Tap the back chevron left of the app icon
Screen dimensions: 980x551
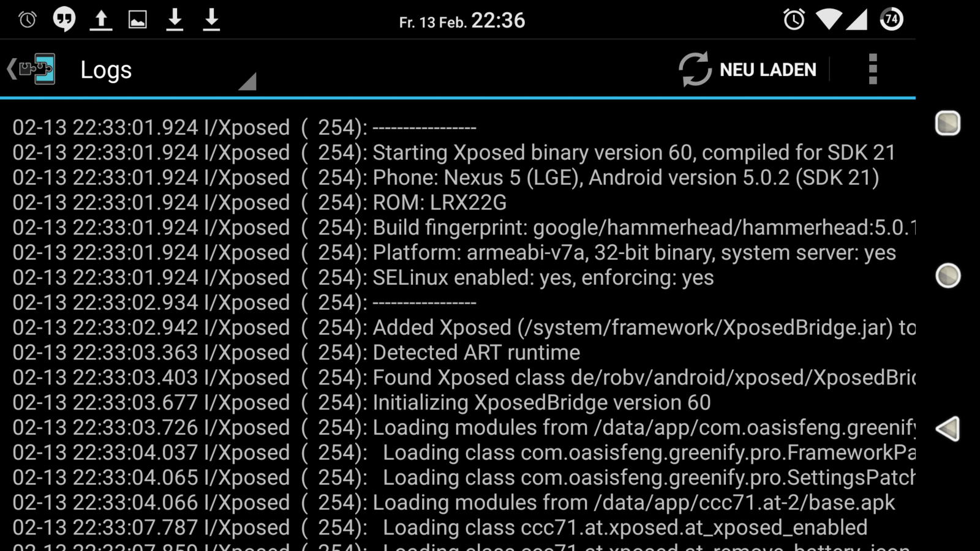11,69
